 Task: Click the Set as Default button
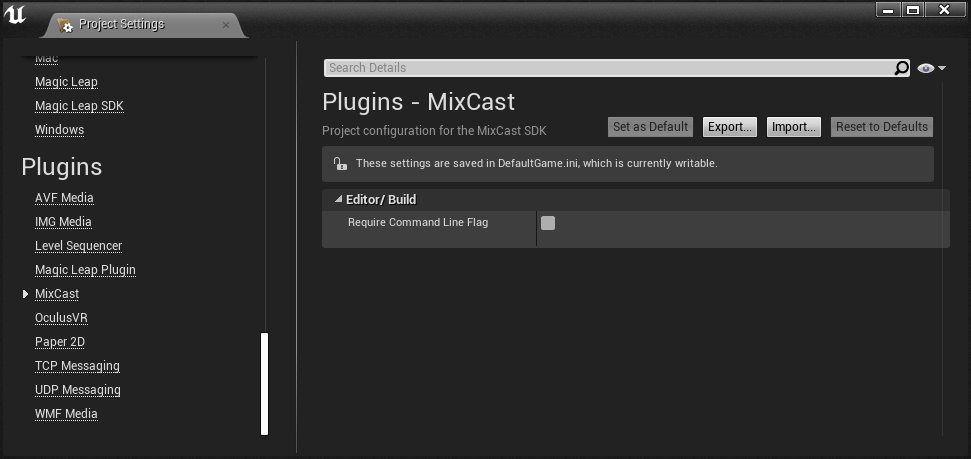[650, 127]
